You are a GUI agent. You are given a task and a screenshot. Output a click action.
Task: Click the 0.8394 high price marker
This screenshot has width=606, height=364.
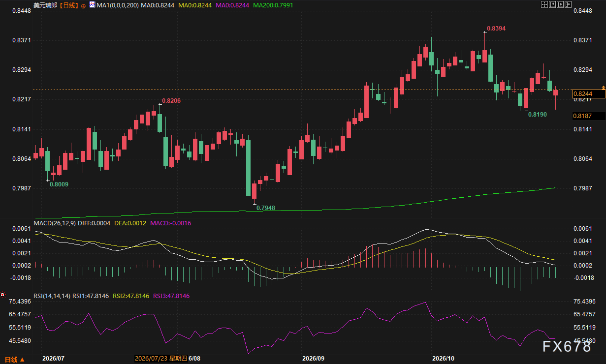tap(496, 29)
